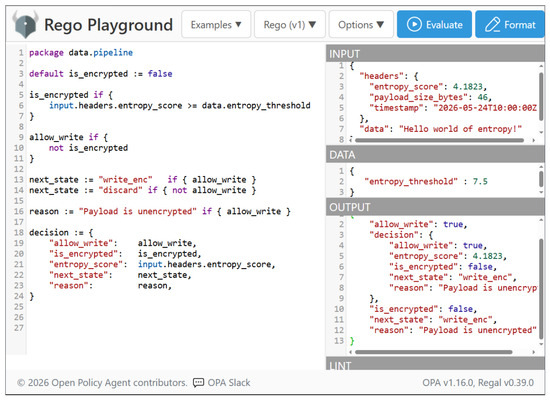The image size is (550, 400).
Task: Click "reason" entry on OUTPUT line 12
Action: pos(453,330)
